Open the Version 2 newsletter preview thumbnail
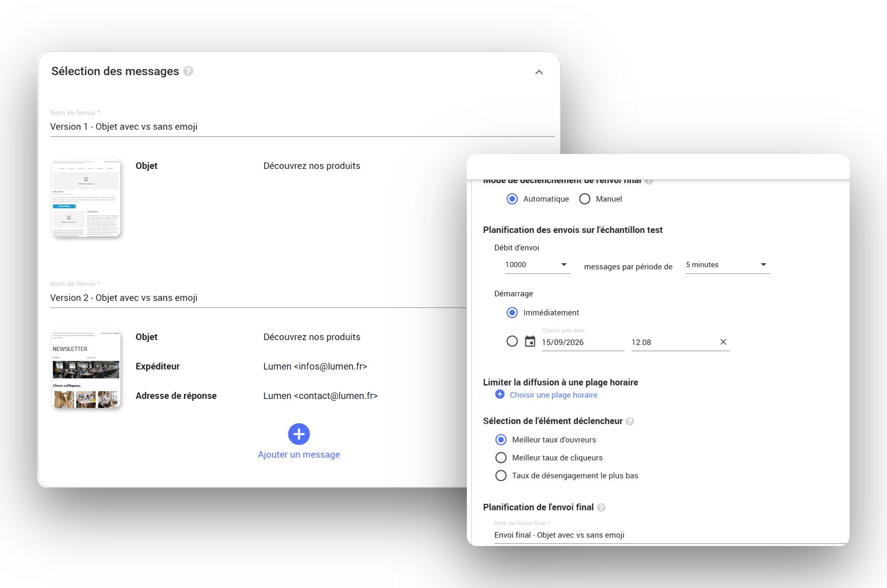 point(86,369)
